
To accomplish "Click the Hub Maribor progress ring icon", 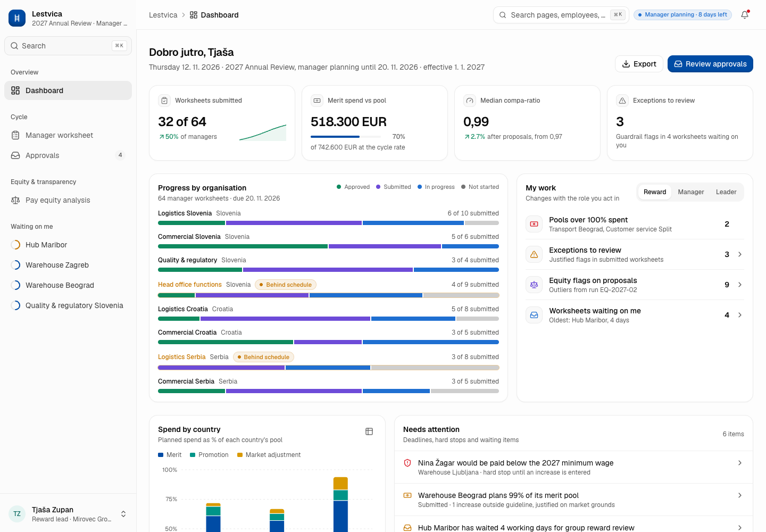I will (x=15, y=245).
